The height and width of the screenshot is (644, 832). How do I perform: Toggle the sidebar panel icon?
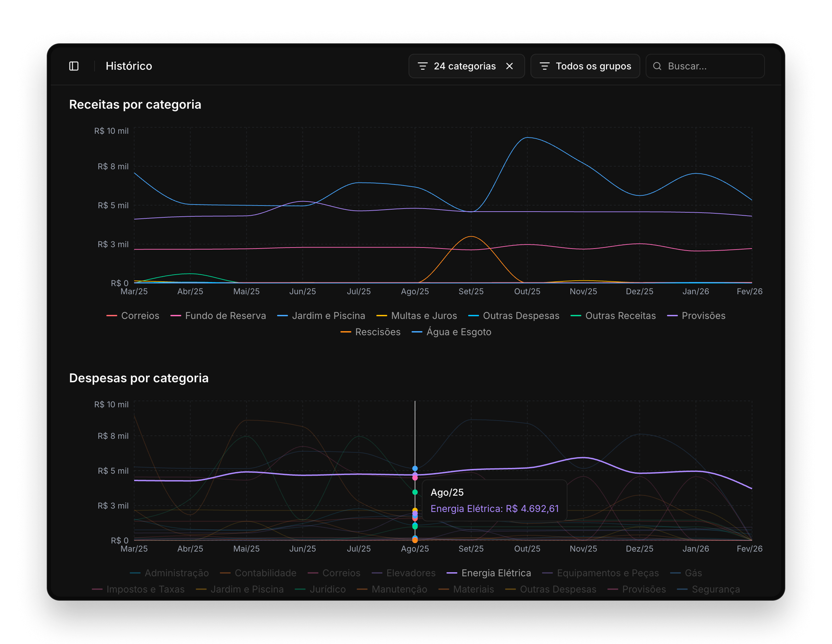click(74, 66)
